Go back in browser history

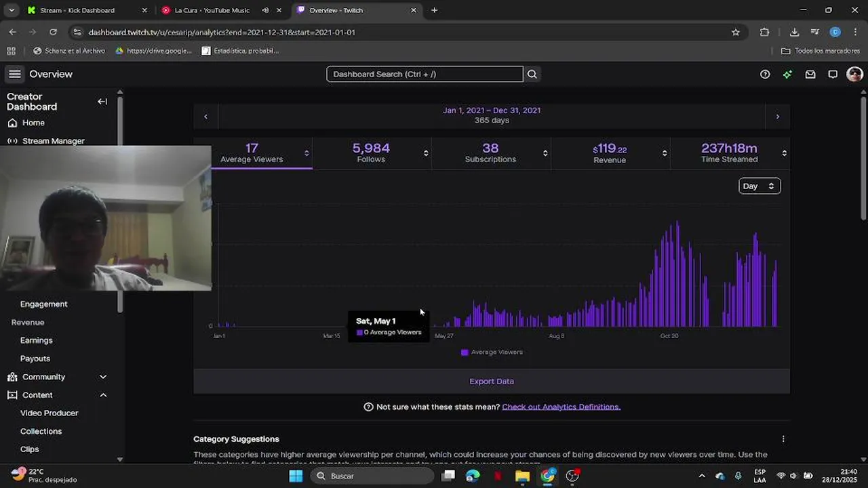click(x=12, y=32)
